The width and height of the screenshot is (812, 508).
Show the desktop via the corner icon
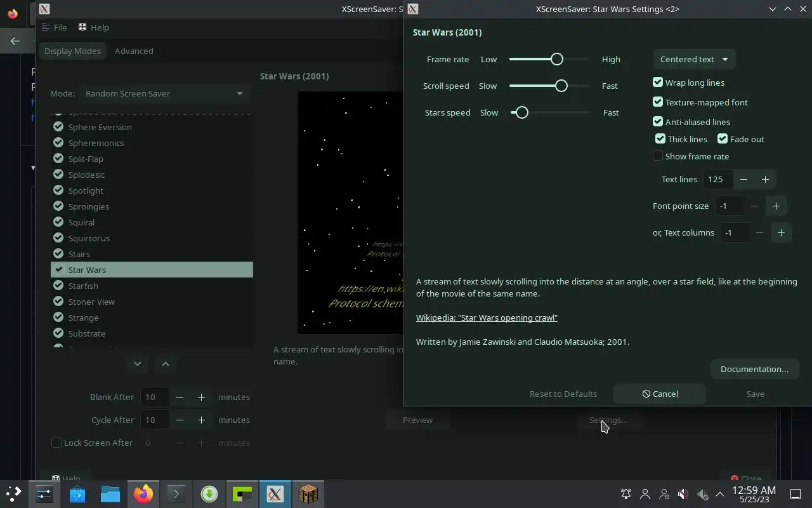click(x=796, y=493)
